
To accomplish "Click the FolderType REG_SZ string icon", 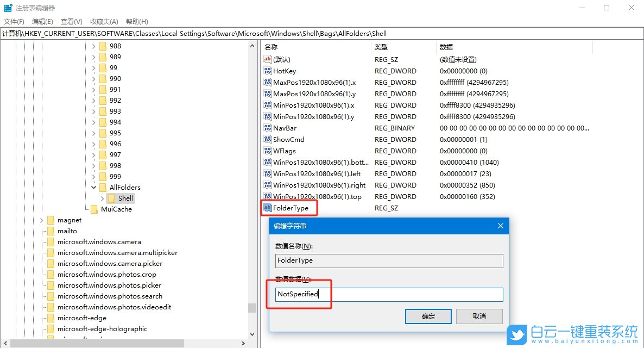I will pos(267,208).
